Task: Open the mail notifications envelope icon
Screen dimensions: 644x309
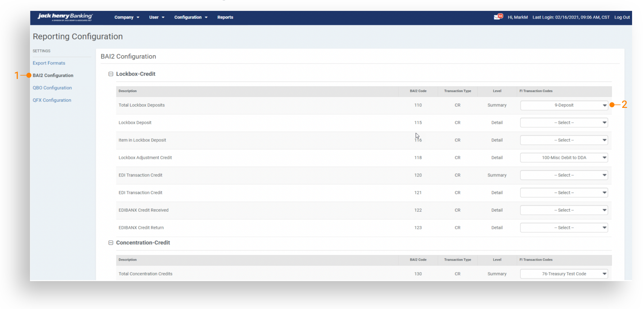Action: point(497,17)
